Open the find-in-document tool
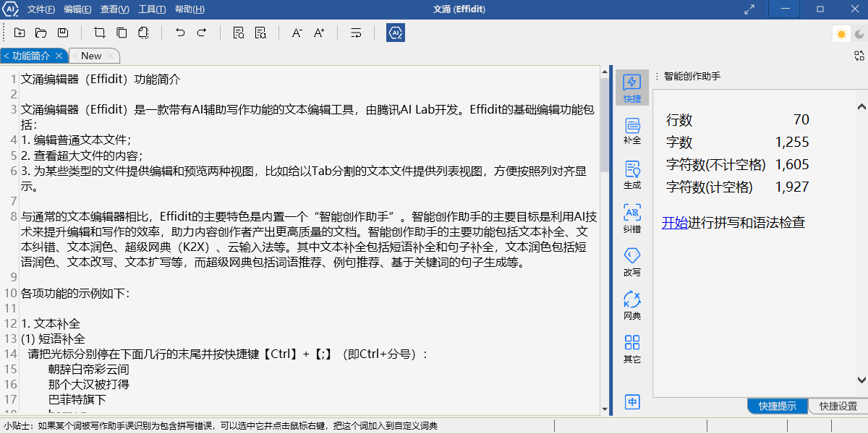Screen dimensions: 868x434 [x=239, y=33]
